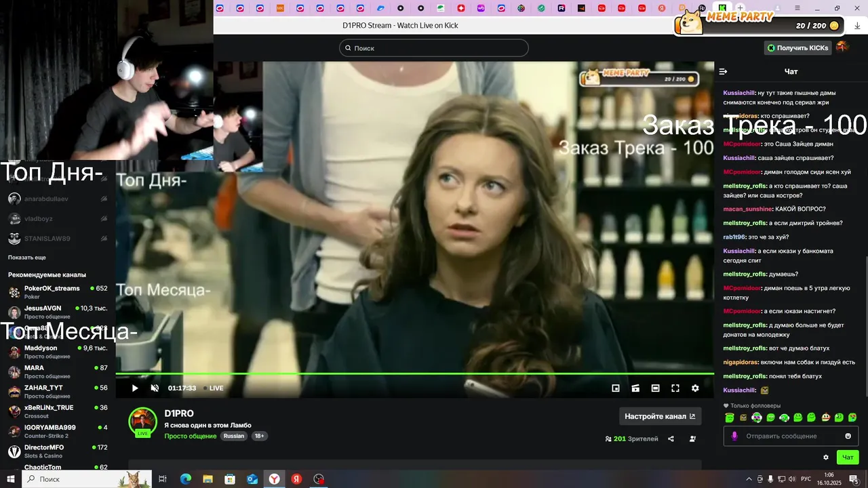Open the ZAHAR_TYT channel
Screen dimensions: 868x488
pyautogui.click(x=58, y=392)
